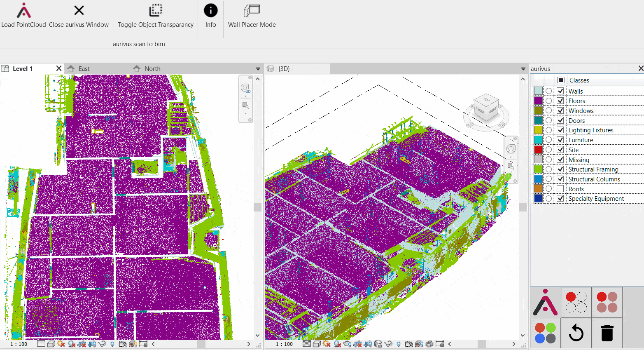Click the circular undo arrow icon
The height and width of the screenshot is (350, 644).
(x=576, y=333)
